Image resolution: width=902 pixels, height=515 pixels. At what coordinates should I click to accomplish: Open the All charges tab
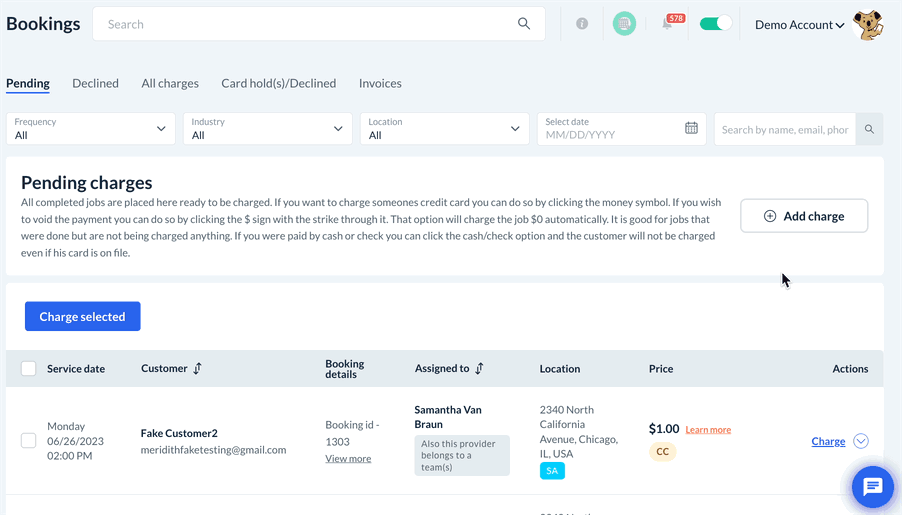[170, 83]
